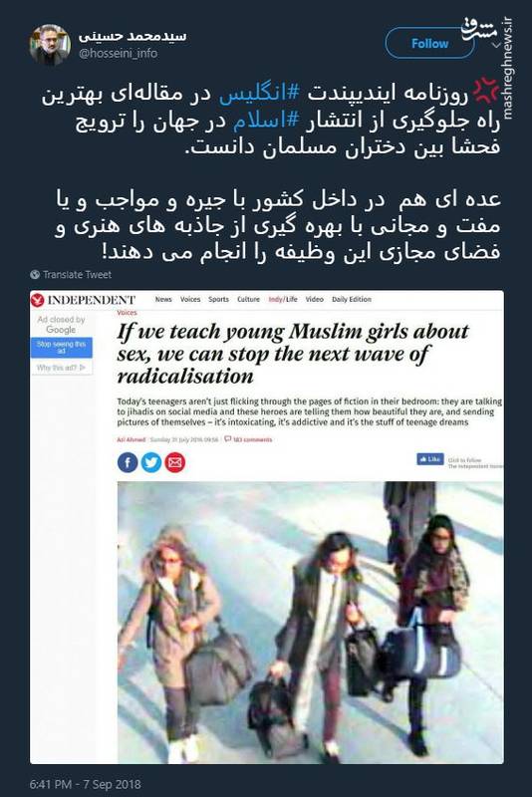Select the News menu item
This screenshot has width=532, height=797.
click(163, 300)
